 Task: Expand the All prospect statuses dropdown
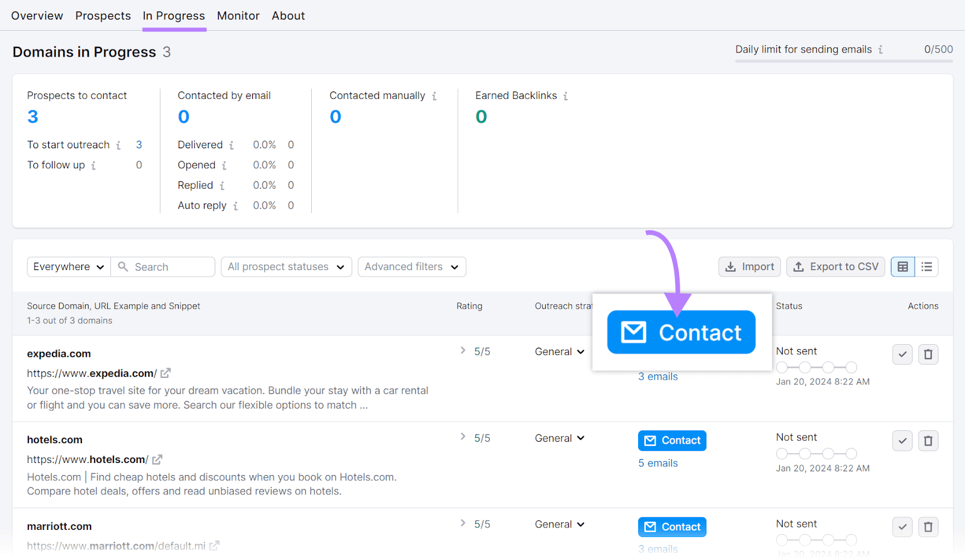(x=286, y=266)
